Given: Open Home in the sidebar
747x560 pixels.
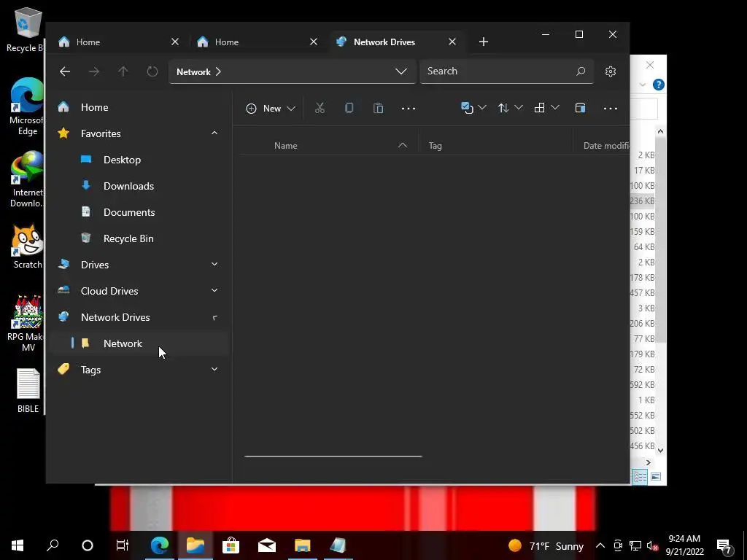Looking at the screenshot, I should pos(141,107).
